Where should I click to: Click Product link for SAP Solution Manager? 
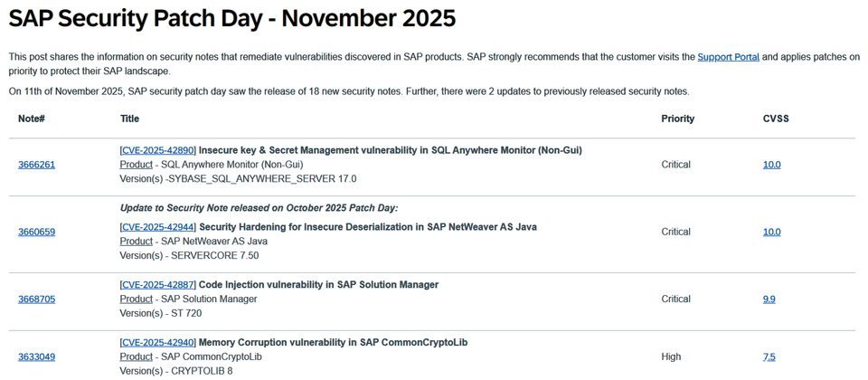(x=136, y=299)
